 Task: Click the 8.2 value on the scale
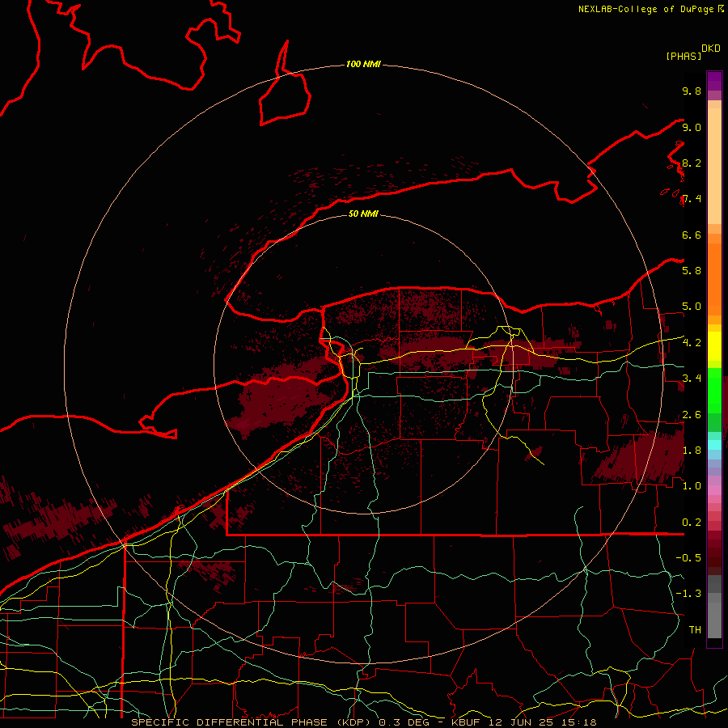[692, 163]
